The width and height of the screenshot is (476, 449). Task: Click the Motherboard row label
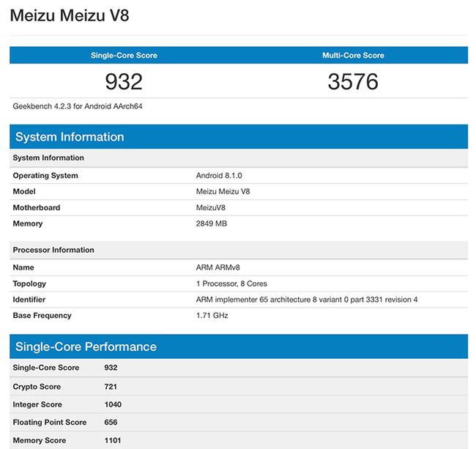click(37, 207)
